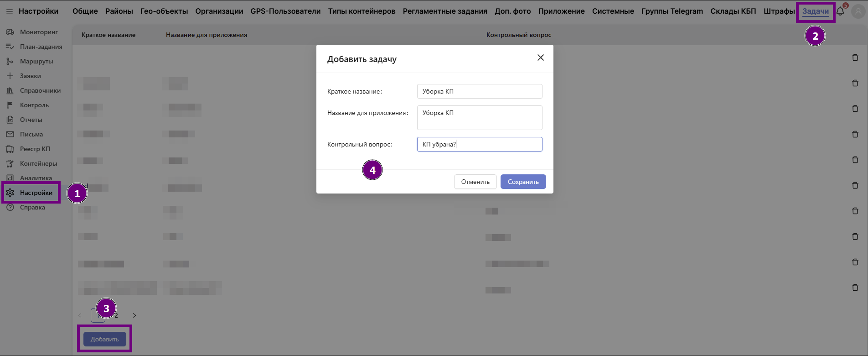Delete the first row with trash icon
868x356 pixels.
coord(855,58)
